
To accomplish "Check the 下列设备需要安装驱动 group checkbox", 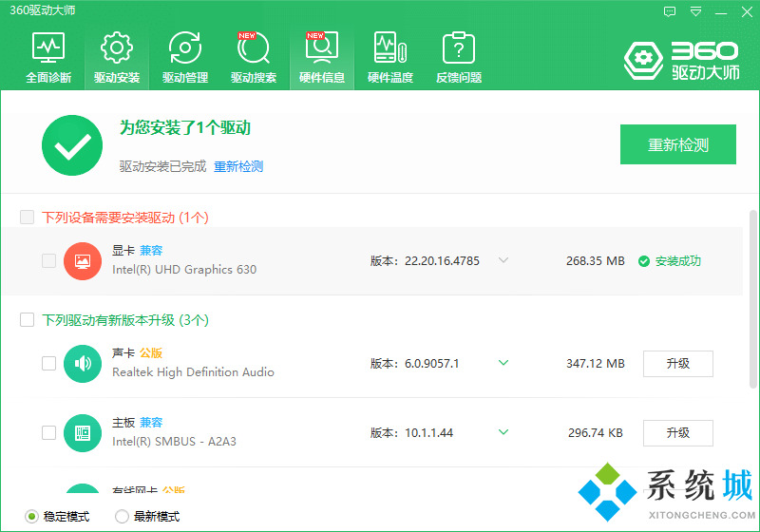I will (x=28, y=217).
